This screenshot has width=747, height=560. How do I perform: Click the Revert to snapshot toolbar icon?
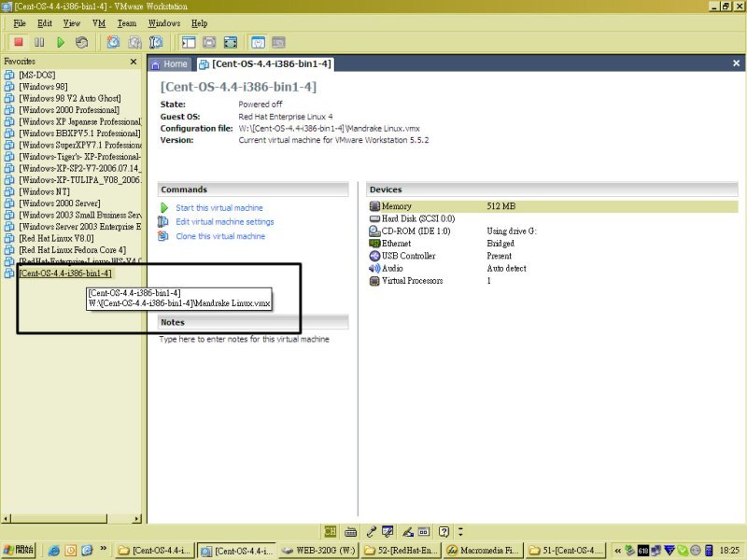tap(134, 42)
